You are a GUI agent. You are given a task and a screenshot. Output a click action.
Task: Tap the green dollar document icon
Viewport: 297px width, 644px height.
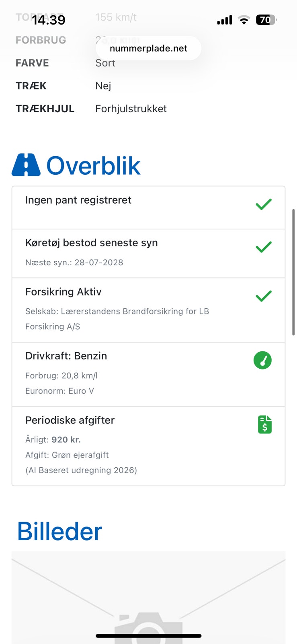pyautogui.click(x=265, y=424)
